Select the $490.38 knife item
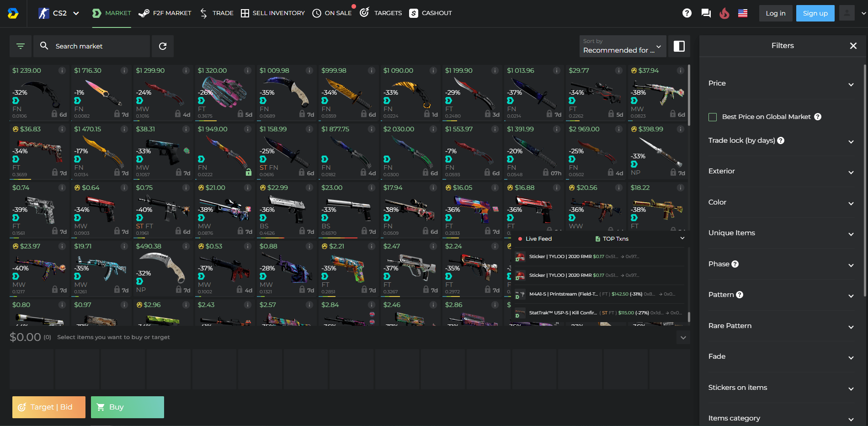 163,268
